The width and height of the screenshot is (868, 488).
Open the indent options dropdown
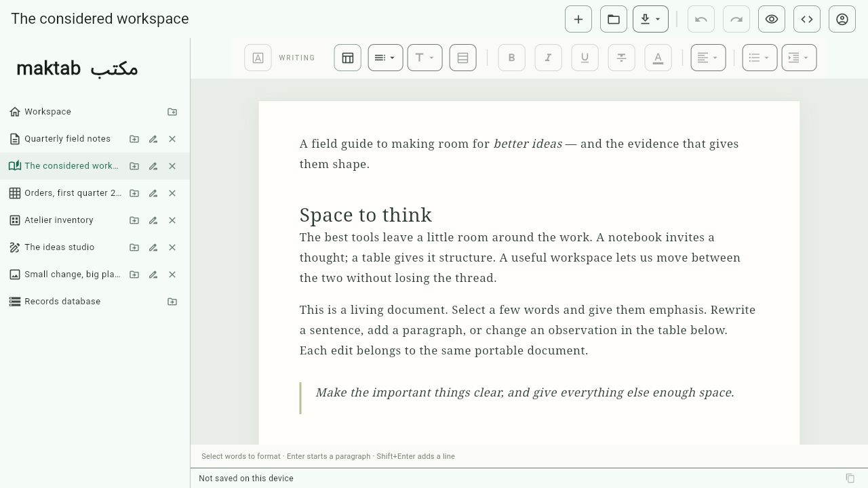799,58
